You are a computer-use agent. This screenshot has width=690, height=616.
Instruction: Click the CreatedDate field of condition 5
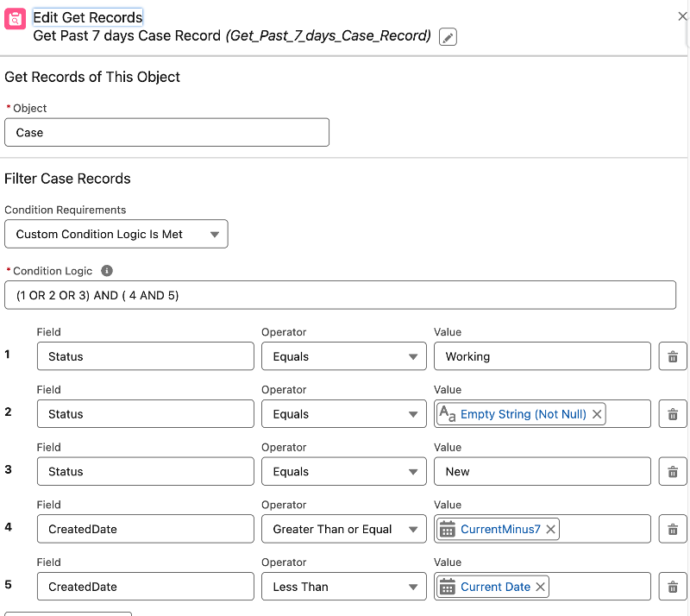[x=146, y=587]
